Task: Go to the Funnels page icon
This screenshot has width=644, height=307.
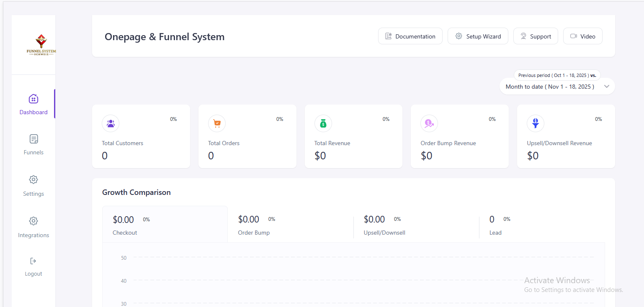Action: tap(33, 139)
